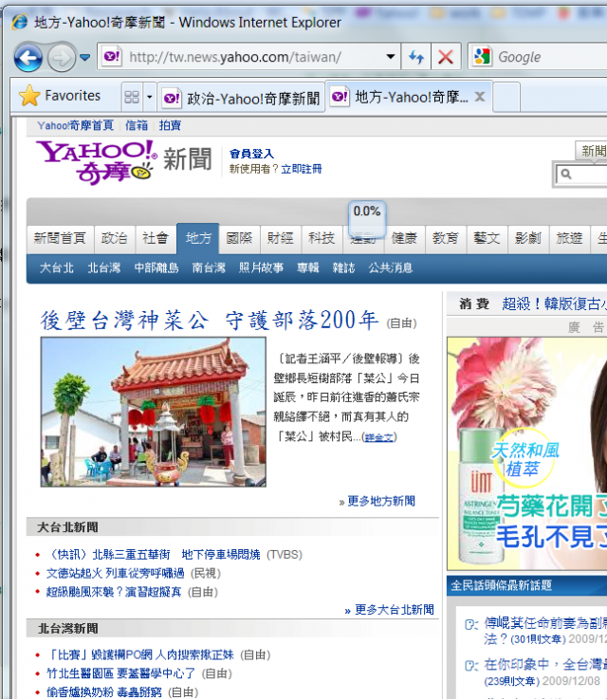Open the 藝文 news tab
Screen dimensions: 607x700
click(x=487, y=238)
